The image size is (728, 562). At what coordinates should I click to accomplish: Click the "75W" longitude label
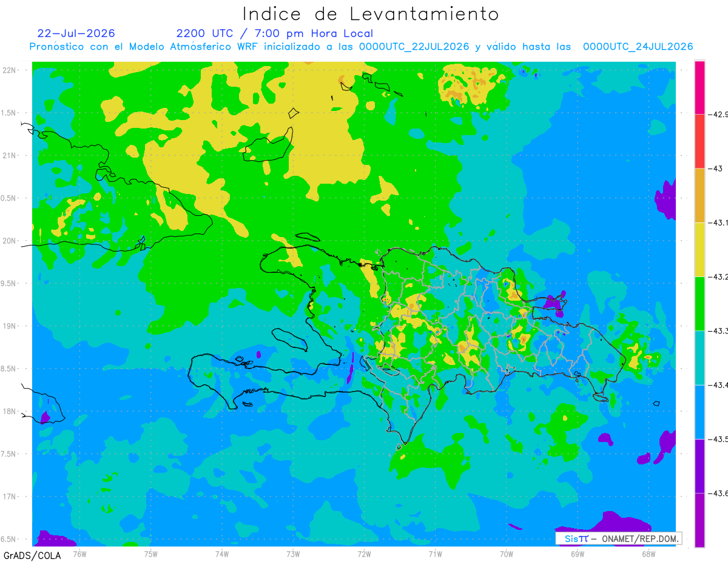[150, 553]
